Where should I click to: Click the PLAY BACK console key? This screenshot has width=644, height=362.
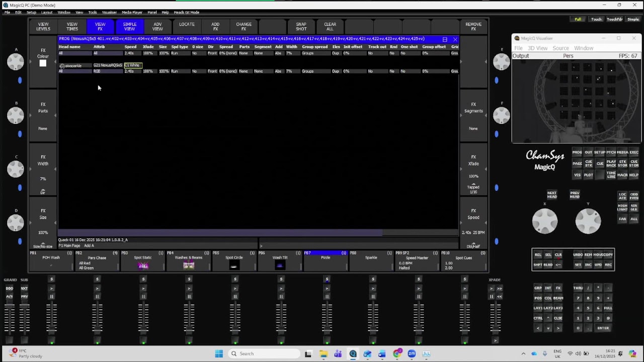pyautogui.click(x=611, y=163)
